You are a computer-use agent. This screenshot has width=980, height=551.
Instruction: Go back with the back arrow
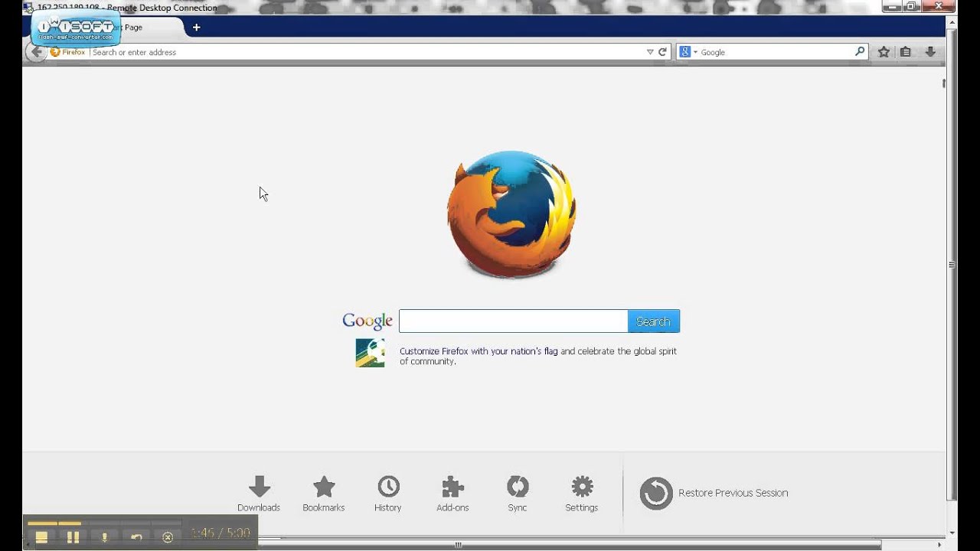tap(36, 52)
